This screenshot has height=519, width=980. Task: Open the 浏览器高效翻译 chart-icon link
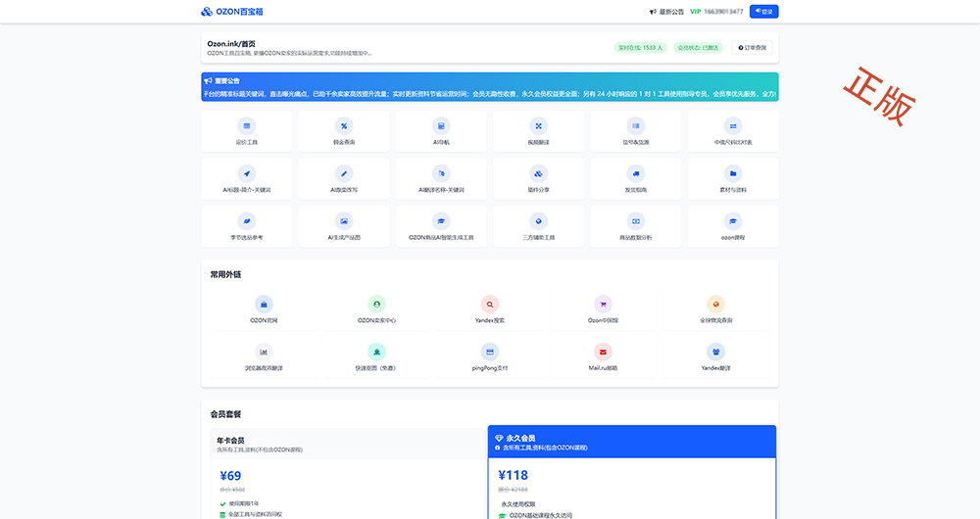(x=264, y=357)
